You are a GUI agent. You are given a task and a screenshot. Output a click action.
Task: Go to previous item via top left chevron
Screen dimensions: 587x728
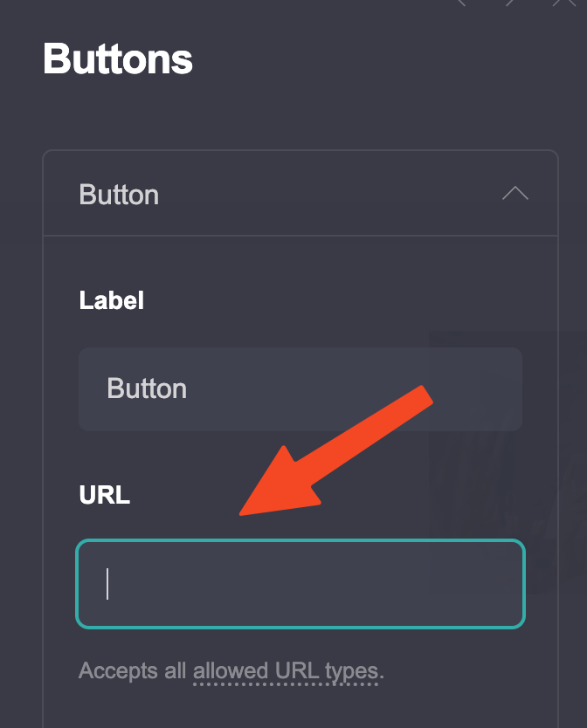coord(461,3)
